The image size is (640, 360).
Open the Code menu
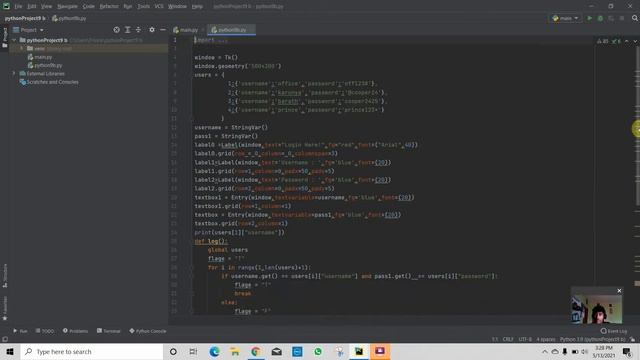pyautogui.click(x=89, y=7)
